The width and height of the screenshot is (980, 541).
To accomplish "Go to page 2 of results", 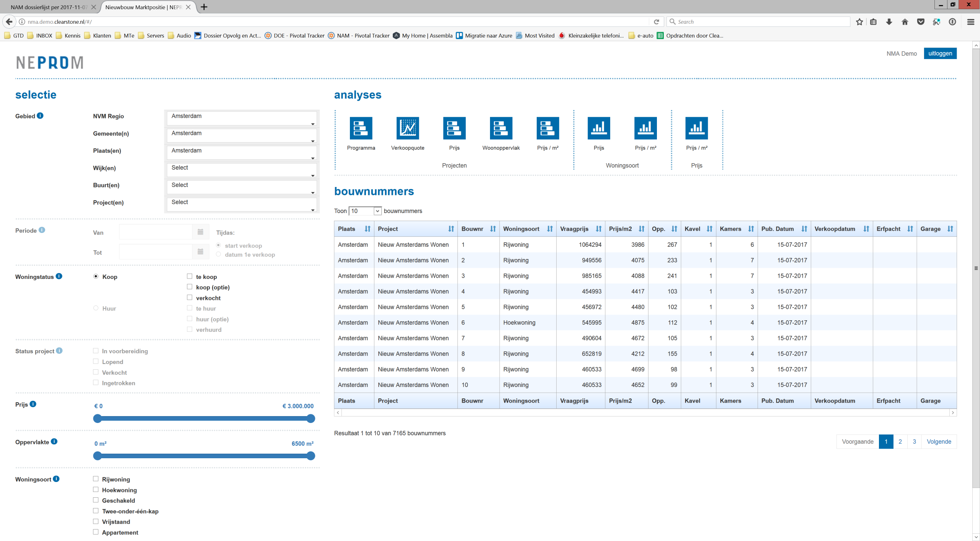I will point(900,441).
